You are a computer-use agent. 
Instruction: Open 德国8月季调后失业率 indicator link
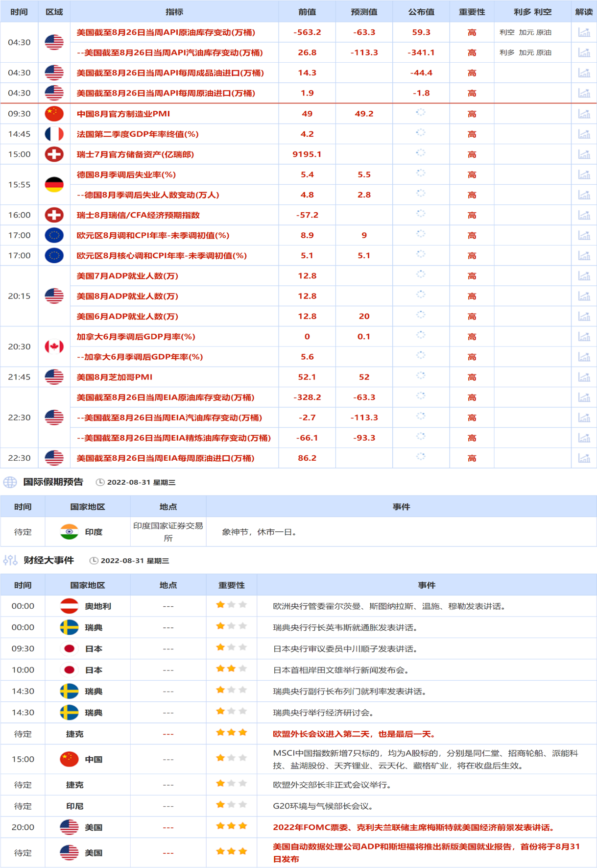click(126, 174)
